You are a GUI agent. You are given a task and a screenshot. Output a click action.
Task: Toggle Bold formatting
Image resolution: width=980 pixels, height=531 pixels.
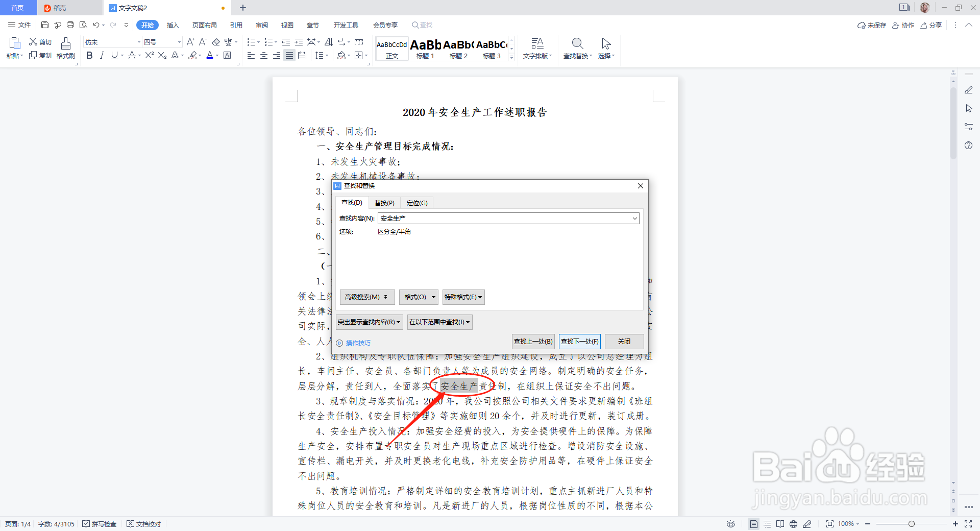pos(89,55)
